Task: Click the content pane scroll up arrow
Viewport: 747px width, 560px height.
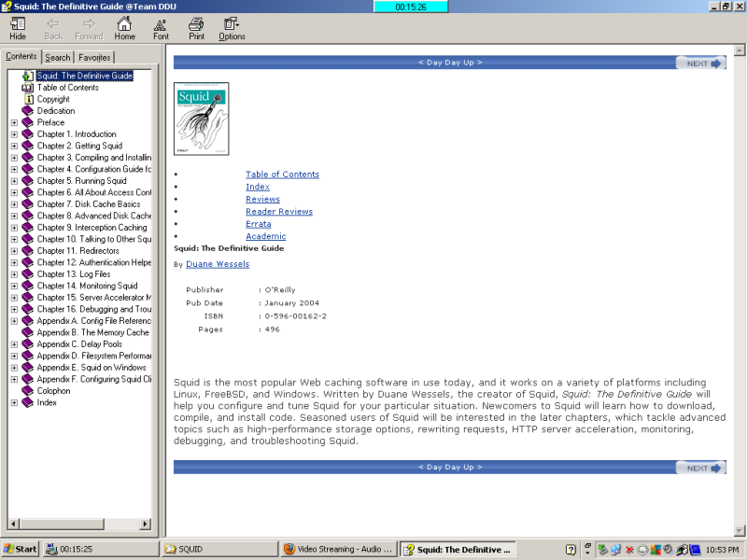Action: [740, 49]
